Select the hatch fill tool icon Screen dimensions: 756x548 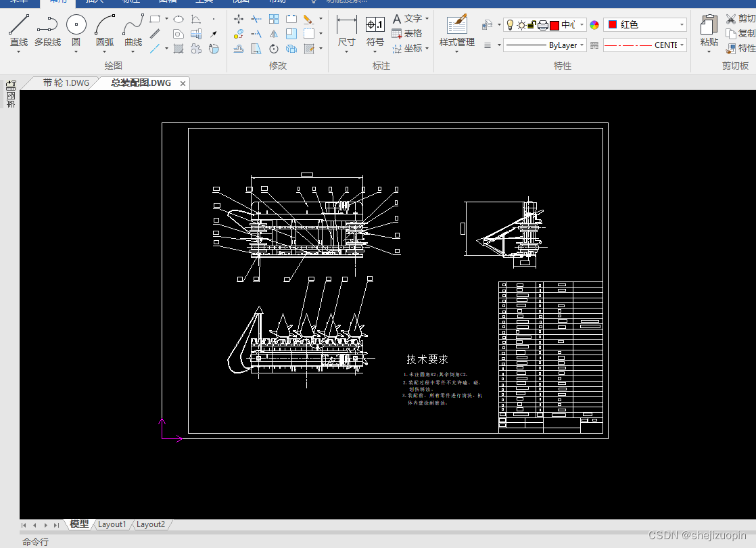179,49
